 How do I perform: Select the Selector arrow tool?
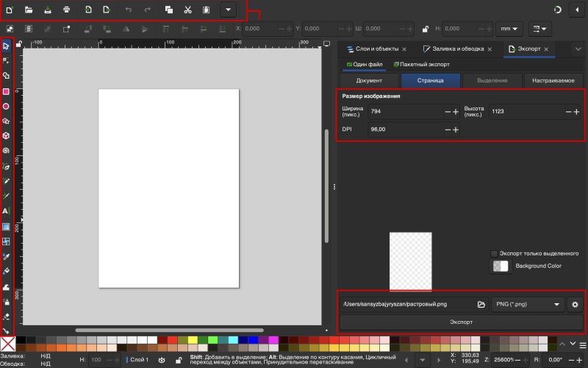(6, 46)
